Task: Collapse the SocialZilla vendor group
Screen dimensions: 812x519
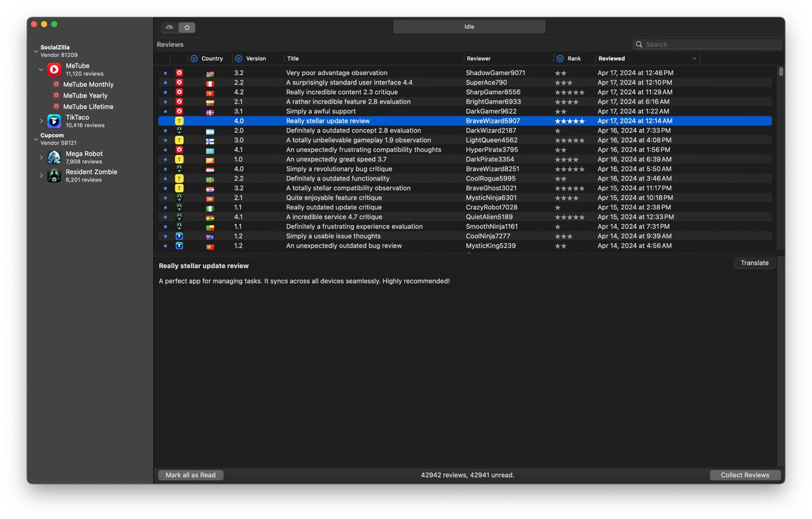Action: (36, 51)
